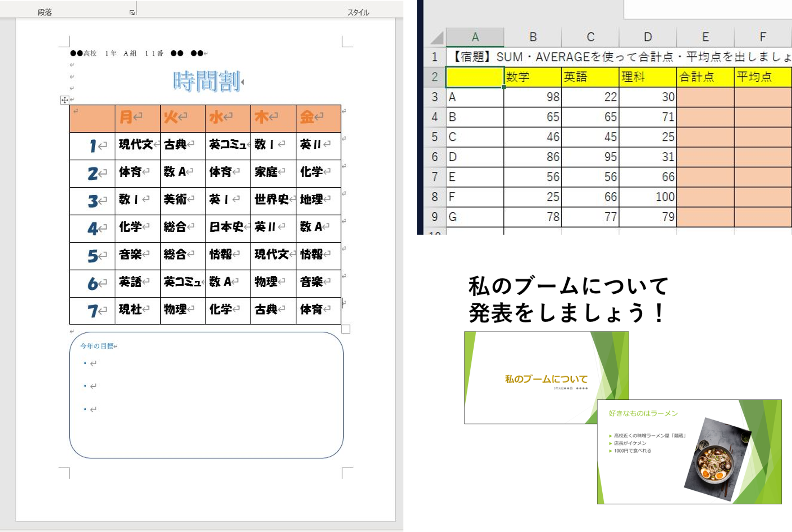Select column B header in Excel
Image resolution: width=792 pixels, height=532 pixels.
(533, 37)
